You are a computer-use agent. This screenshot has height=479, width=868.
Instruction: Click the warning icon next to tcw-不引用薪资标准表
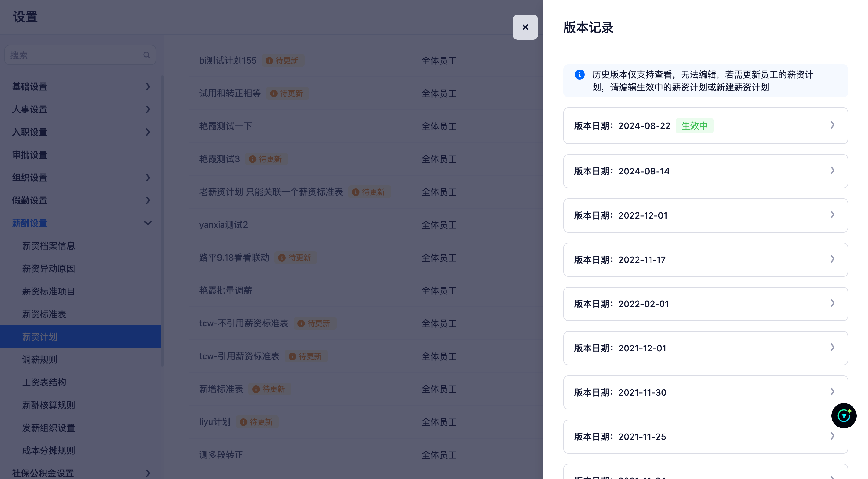pyautogui.click(x=301, y=323)
